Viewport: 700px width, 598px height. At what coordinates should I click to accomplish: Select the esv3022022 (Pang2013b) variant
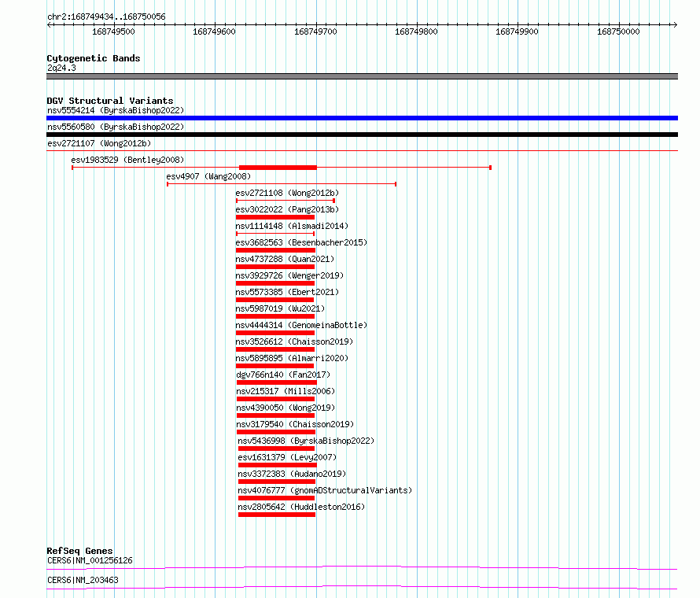coord(287,209)
